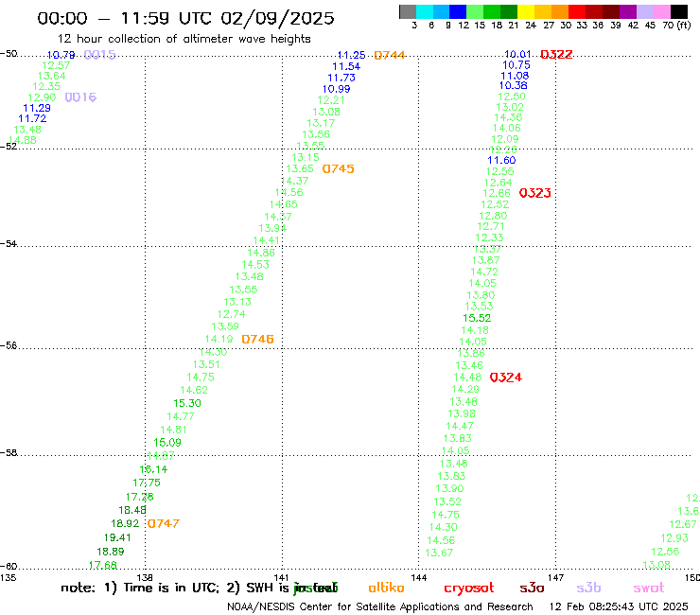Click the '12 Feb 08:25:43 UTC 2025' timestamp

click(619, 607)
